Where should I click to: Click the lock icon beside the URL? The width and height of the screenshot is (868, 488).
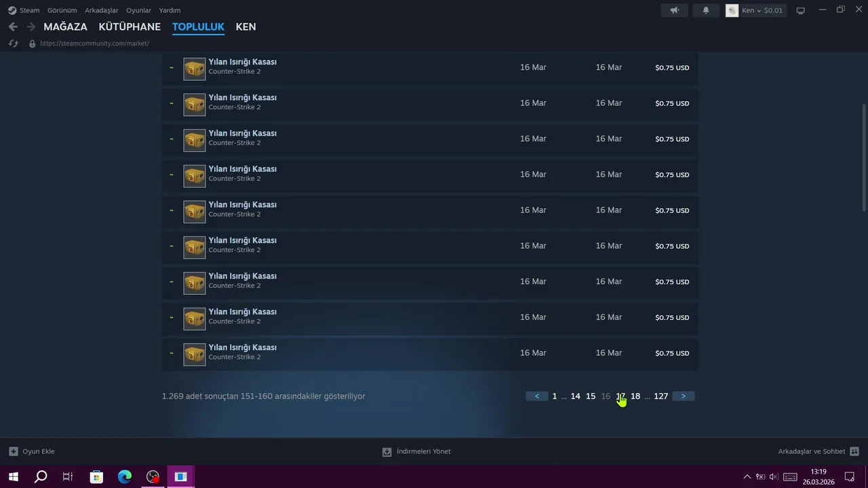[32, 43]
